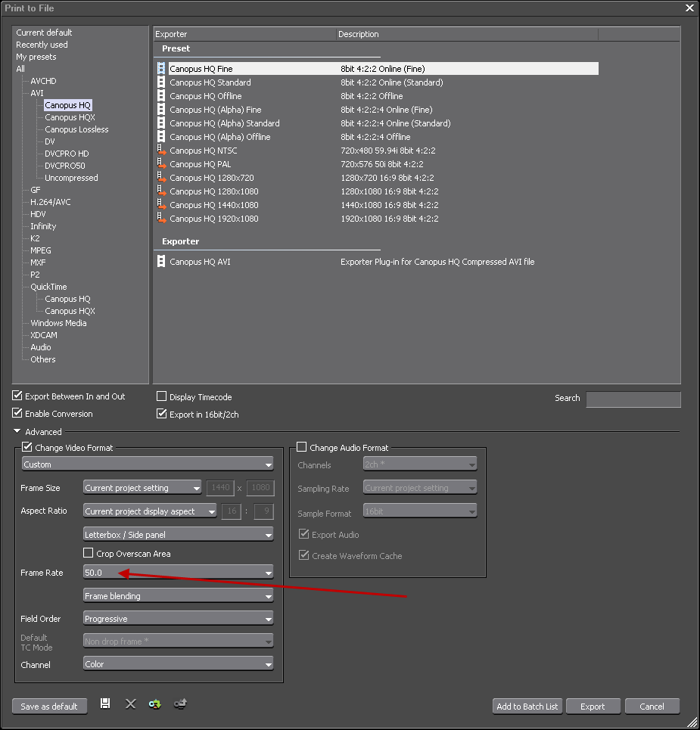Screen dimensions: 700x730
Task: Click the Canopus HQ AVI exporter icon
Action: [x=160, y=262]
